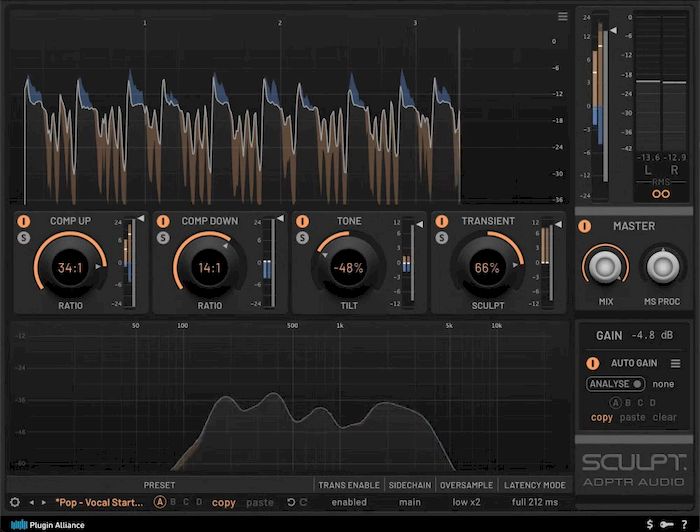Click the RMS meter label
Viewport: 700px width, 532px height.
(x=661, y=182)
